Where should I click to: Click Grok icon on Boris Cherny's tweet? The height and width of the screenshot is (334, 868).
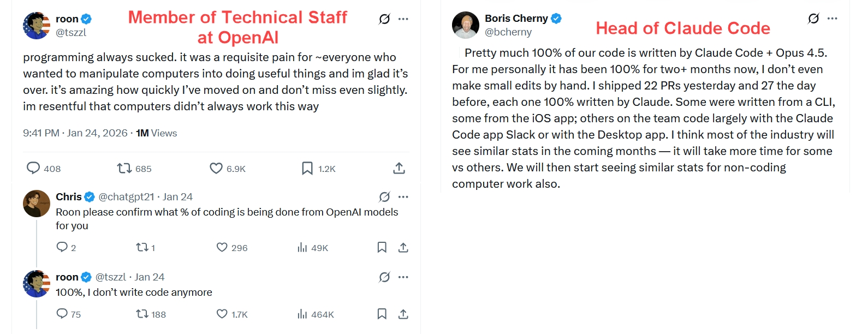(813, 19)
